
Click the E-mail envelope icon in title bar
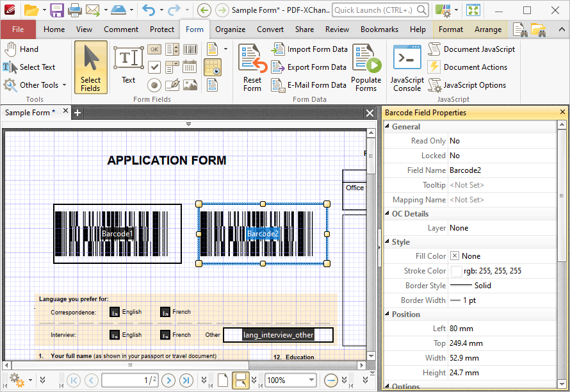pos(93,10)
